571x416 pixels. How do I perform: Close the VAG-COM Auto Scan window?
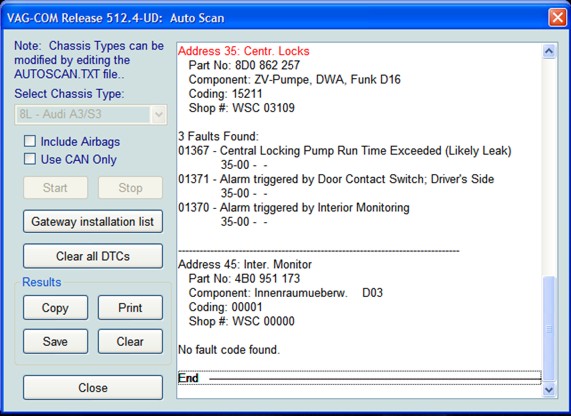557,17
